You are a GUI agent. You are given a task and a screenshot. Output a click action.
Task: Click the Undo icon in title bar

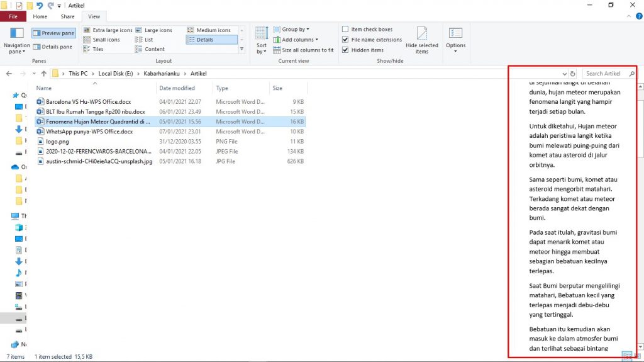(40, 5)
